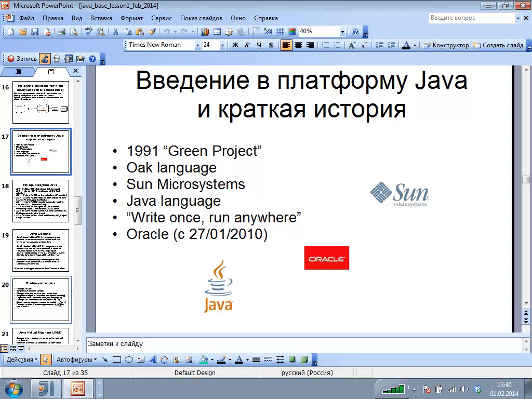Select the Oval drawing tool
The height and width of the screenshot is (399, 532).
(129, 360)
